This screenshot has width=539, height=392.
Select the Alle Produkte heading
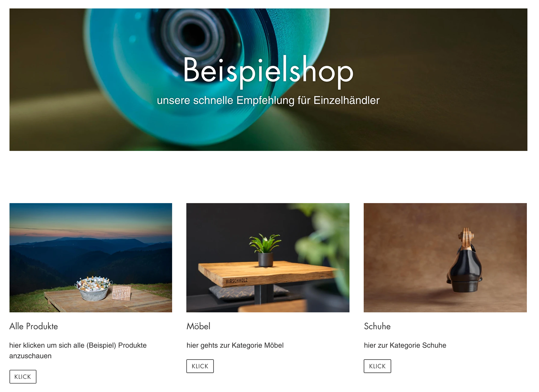point(34,326)
